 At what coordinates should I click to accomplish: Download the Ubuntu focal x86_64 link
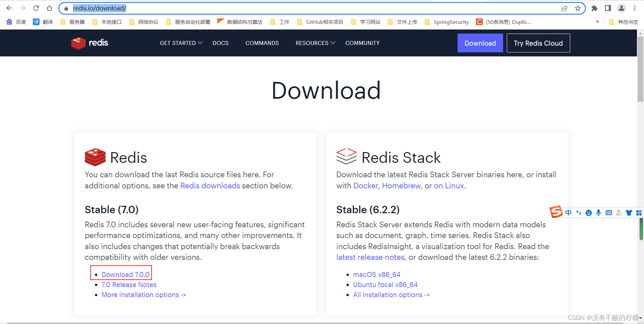385,284
